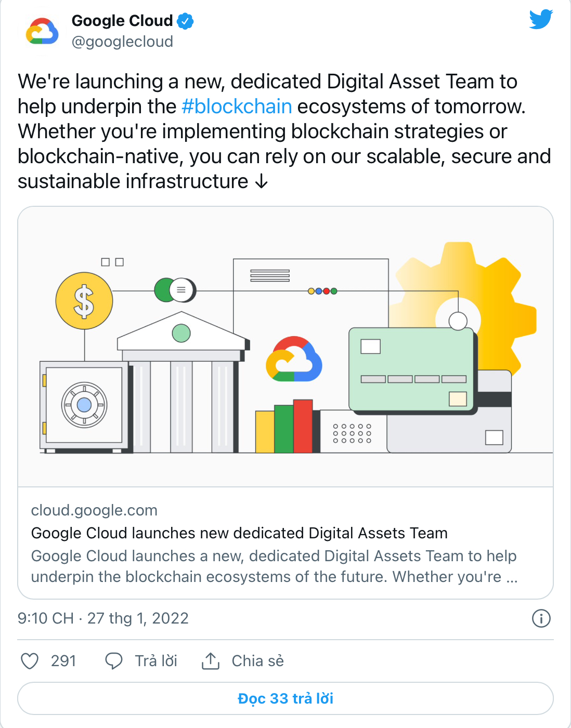Click the link card illustration image

[285, 347]
